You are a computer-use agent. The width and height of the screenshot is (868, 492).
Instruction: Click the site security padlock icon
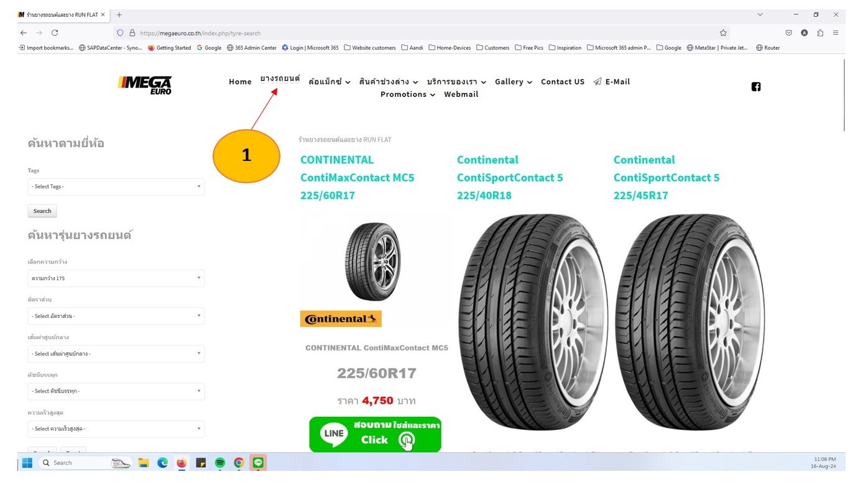point(132,33)
